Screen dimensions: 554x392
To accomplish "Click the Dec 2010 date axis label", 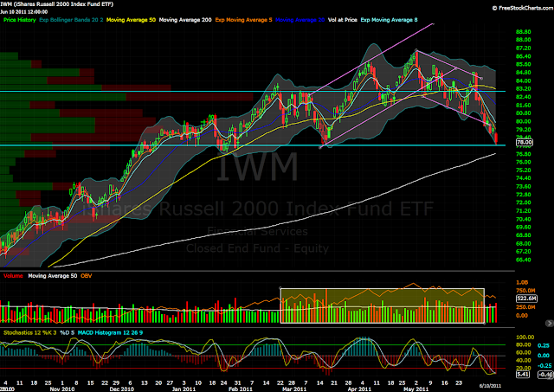I will [x=121, y=389].
